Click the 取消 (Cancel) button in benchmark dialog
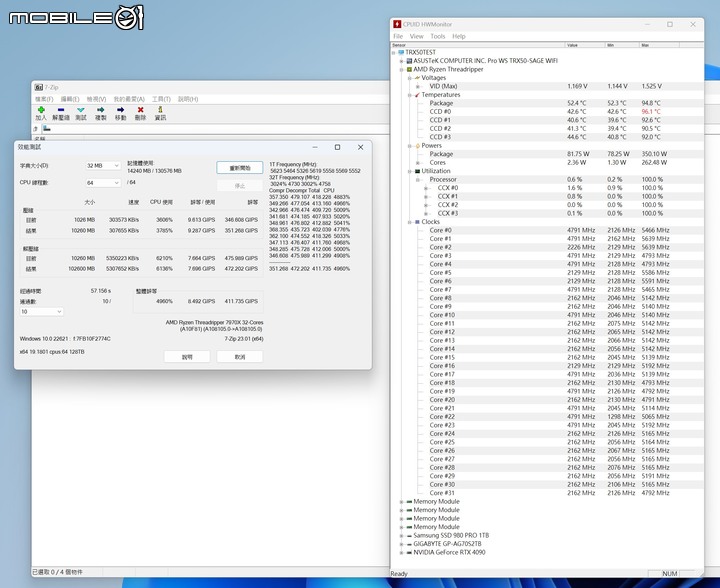The height and width of the screenshot is (588, 720). 240,357
